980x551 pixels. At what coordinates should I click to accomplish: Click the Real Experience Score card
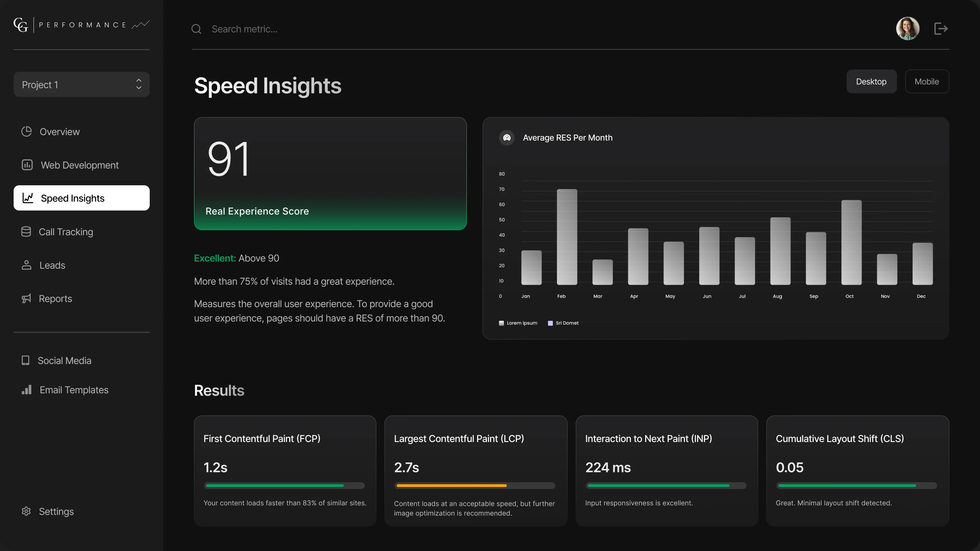coord(330,174)
